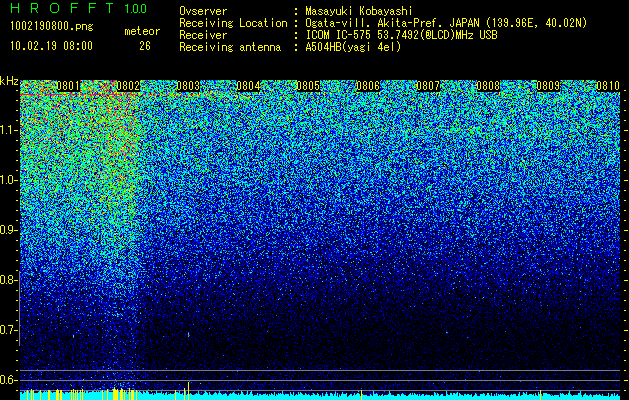The width and height of the screenshot is (629, 400).
Task: Click the 0808 time marker
Action: pos(488,86)
